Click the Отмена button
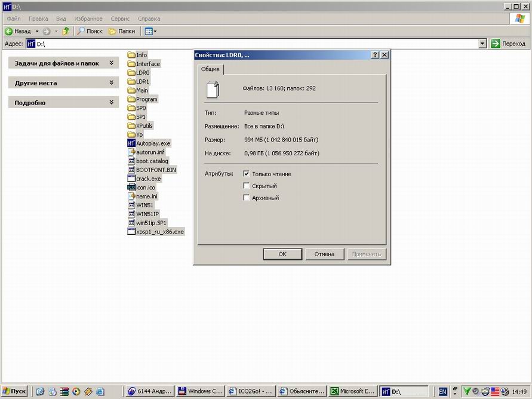Screen dimensions: 532x399 click(324, 254)
